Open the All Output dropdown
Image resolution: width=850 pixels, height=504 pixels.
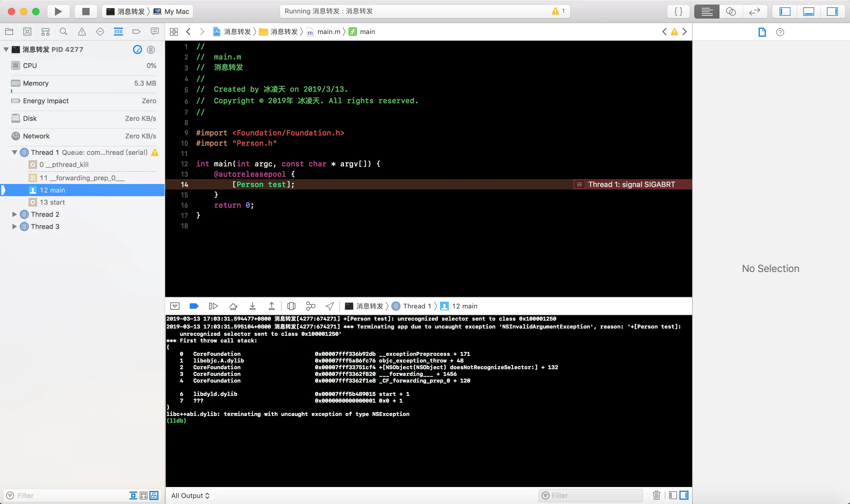tap(190, 495)
